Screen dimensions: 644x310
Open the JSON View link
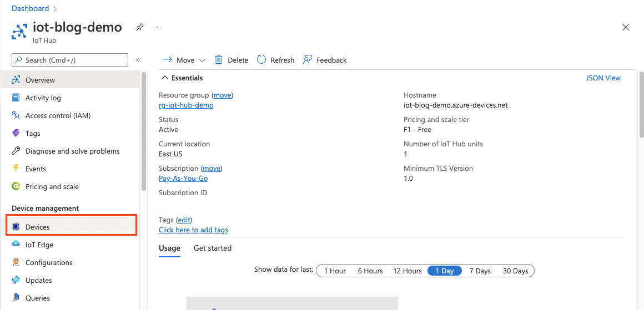coord(603,78)
